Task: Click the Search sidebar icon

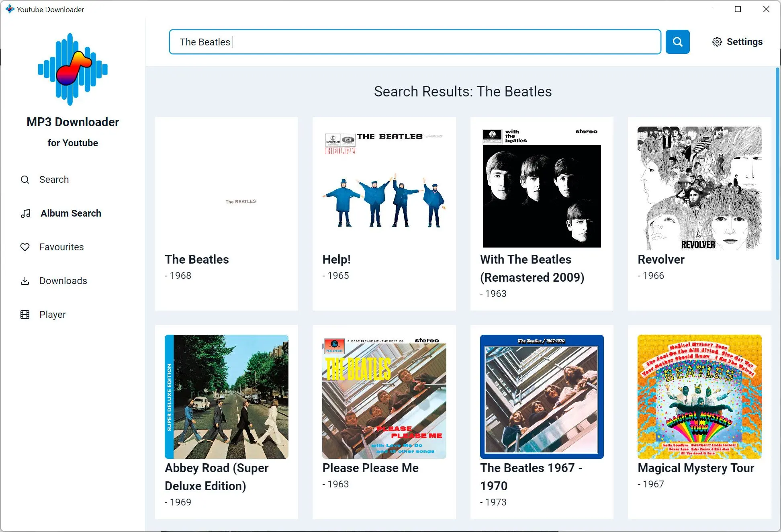Action: (25, 179)
